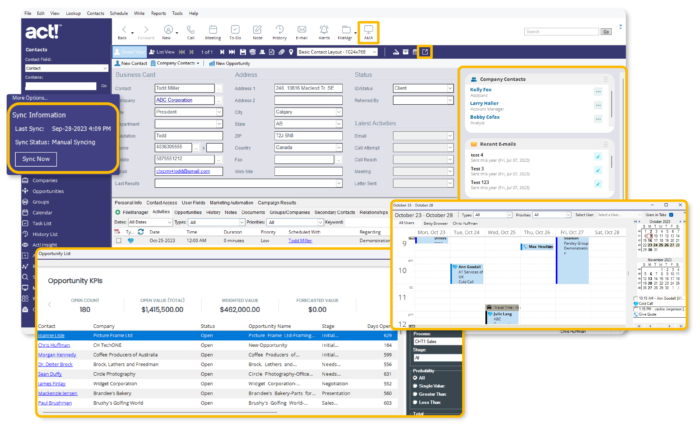
Task: Click the Ann Goodall calendar appointment
Action: [467, 274]
